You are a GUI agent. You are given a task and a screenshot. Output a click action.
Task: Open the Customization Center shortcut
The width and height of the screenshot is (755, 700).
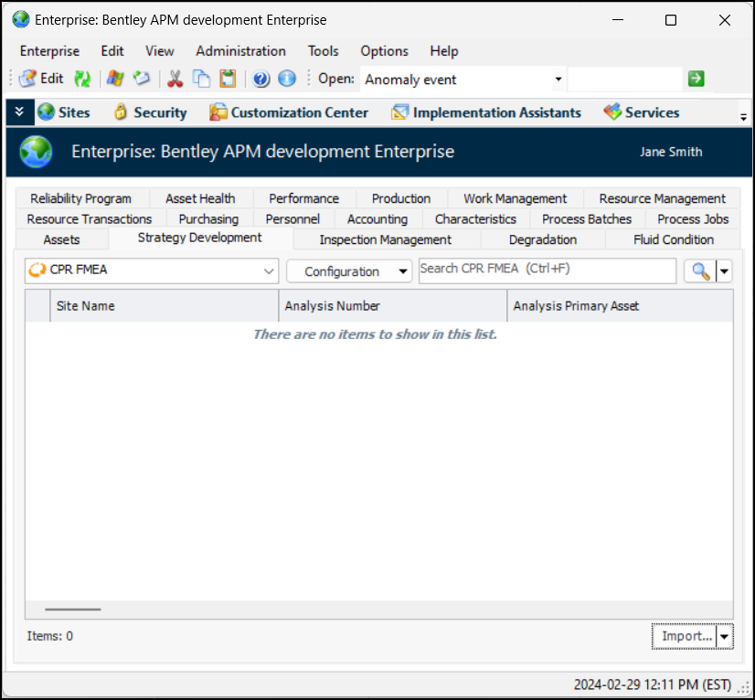[x=289, y=112]
